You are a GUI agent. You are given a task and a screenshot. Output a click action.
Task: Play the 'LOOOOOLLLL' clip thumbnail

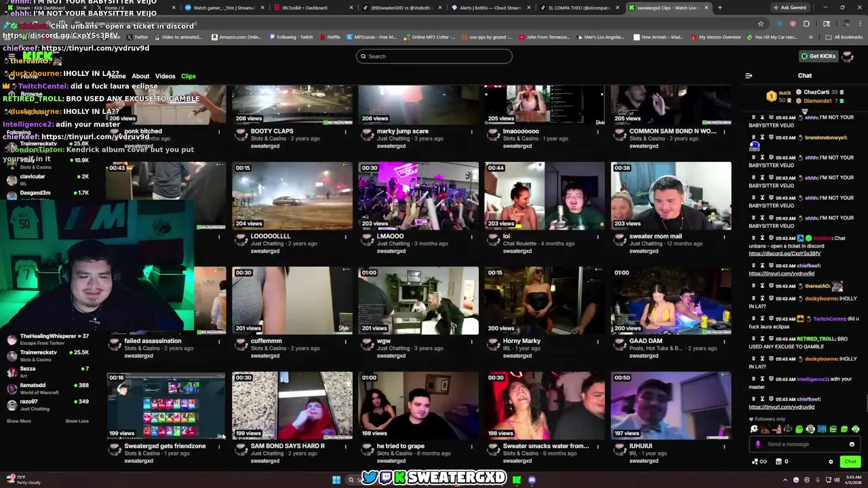point(292,195)
